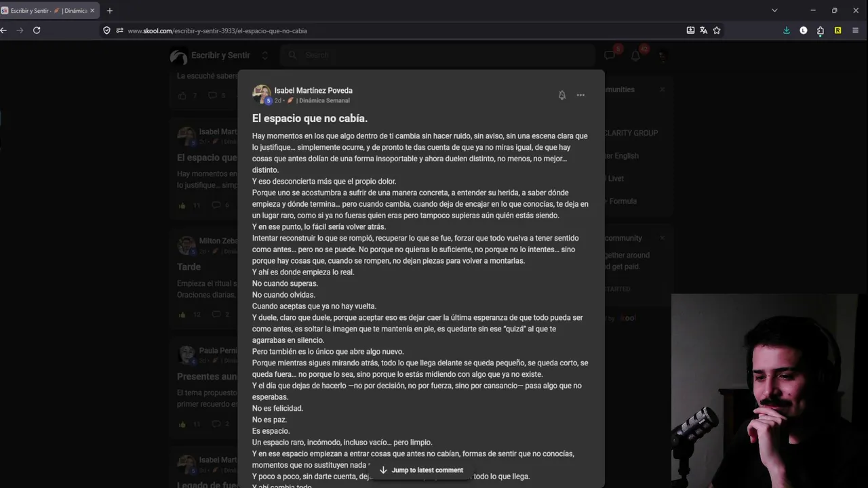Jump to latest comment button
Image resolution: width=868 pixels, height=488 pixels.
(421, 470)
